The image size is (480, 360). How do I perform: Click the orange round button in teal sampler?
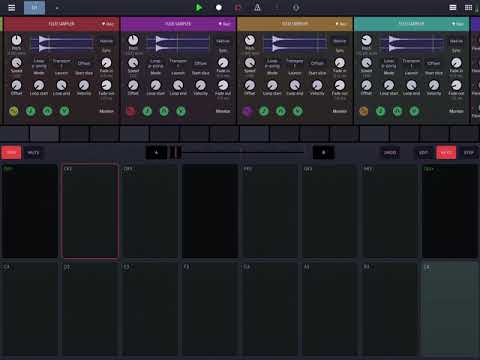point(364,111)
